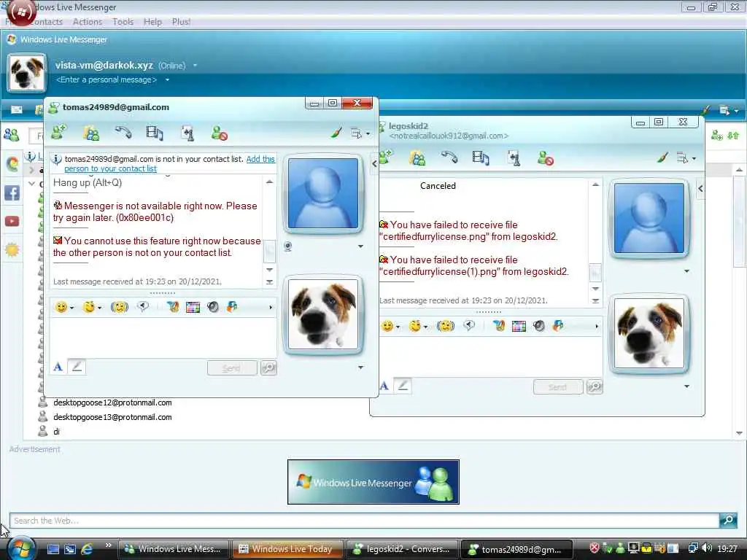Click Windows Live Messenger advertisement banner
The height and width of the screenshot is (560, 747).
[373, 481]
